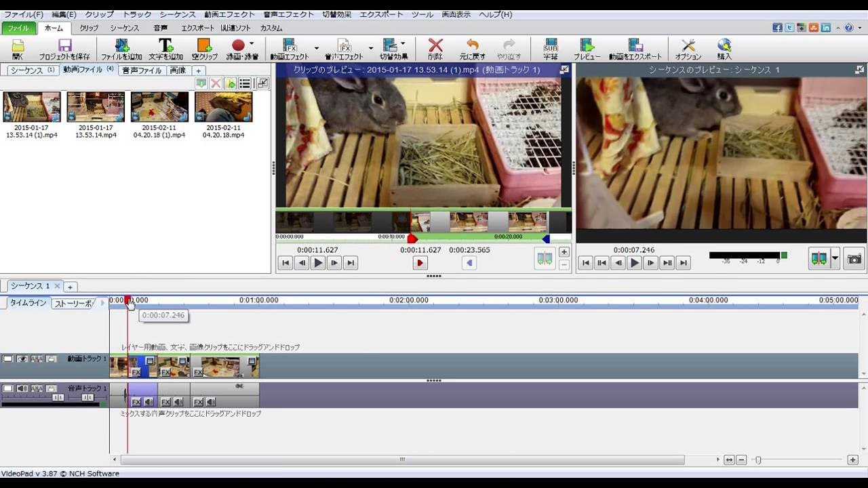Screen dimensions: 868x488
Task: Open 動画エフェクト menu in menu bar
Action: pyautogui.click(x=230, y=14)
